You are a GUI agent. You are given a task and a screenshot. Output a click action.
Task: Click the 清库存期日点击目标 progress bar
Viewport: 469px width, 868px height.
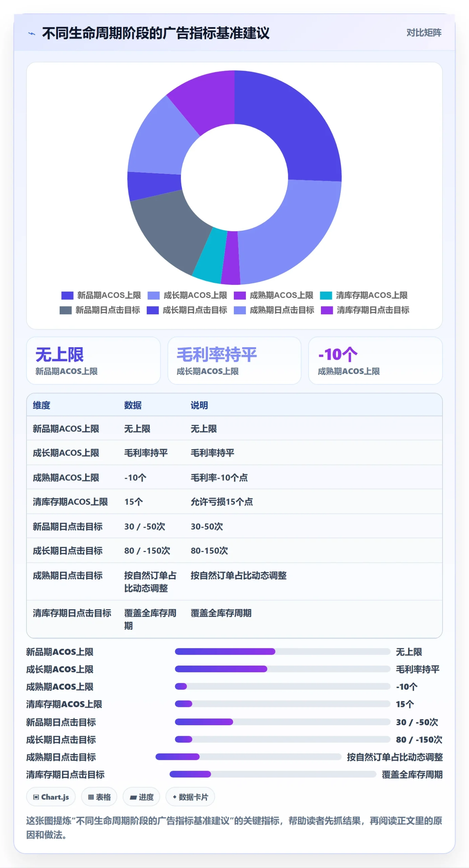pyautogui.click(x=273, y=774)
